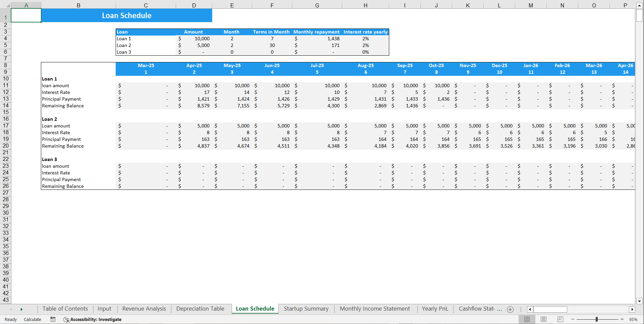Select the Normal view icon
Screen dimensions: 644x324
tap(527, 319)
